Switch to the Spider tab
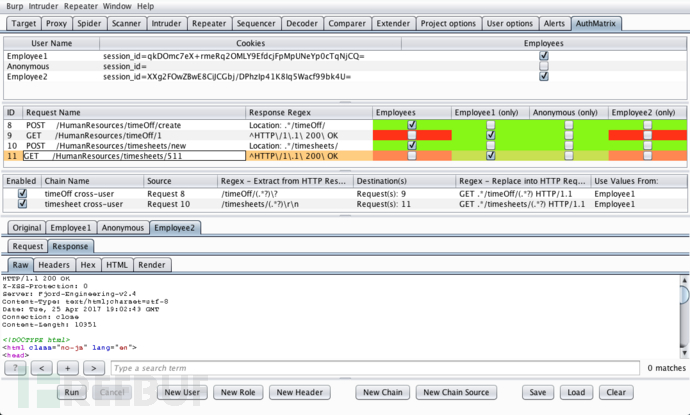Image resolution: width=690 pixels, height=415 pixels. 89,24
